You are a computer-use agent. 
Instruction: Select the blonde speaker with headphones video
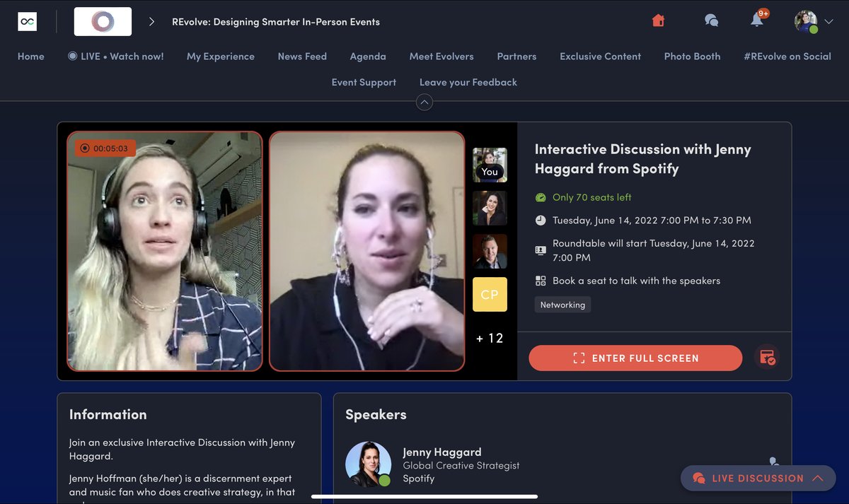click(165, 251)
